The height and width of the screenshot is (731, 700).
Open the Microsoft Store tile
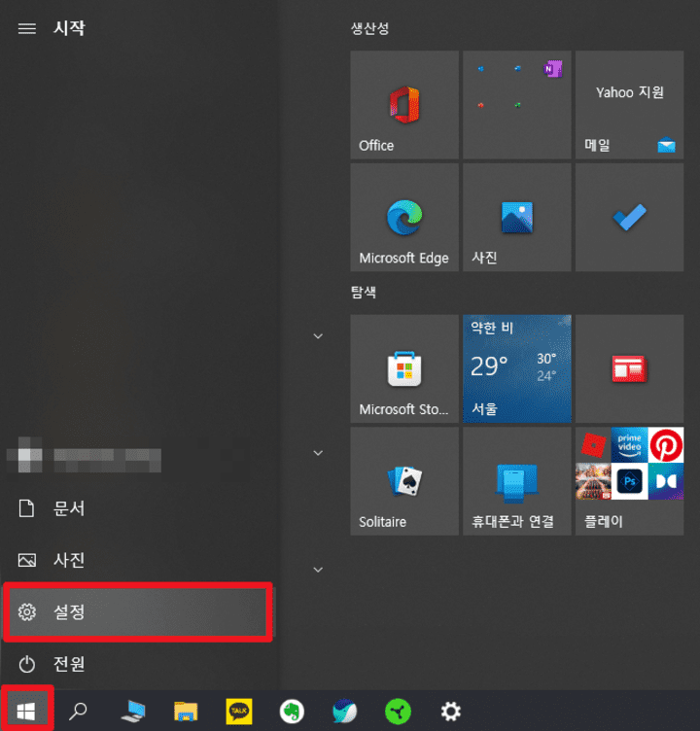pyautogui.click(x=404, y=368)
